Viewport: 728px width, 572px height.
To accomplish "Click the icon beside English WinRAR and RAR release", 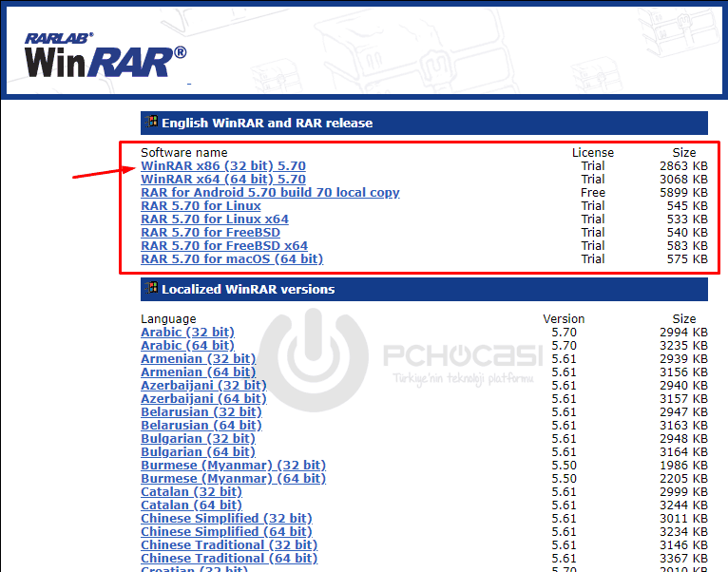I will tap(150, 123).
